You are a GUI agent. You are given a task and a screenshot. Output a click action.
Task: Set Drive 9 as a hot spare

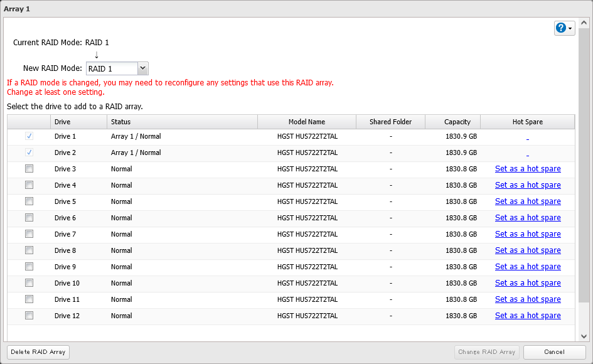pyautogui.click(x=527, y=267)
